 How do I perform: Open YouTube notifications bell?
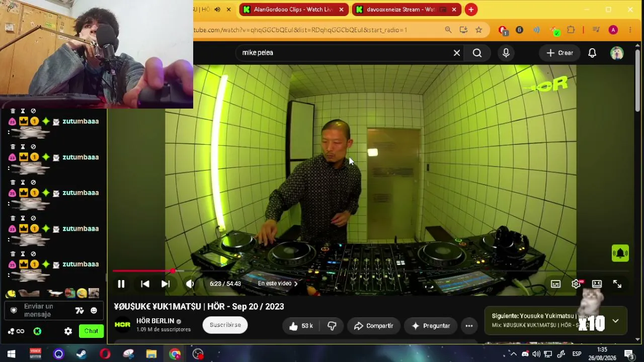tap(592, 53)
